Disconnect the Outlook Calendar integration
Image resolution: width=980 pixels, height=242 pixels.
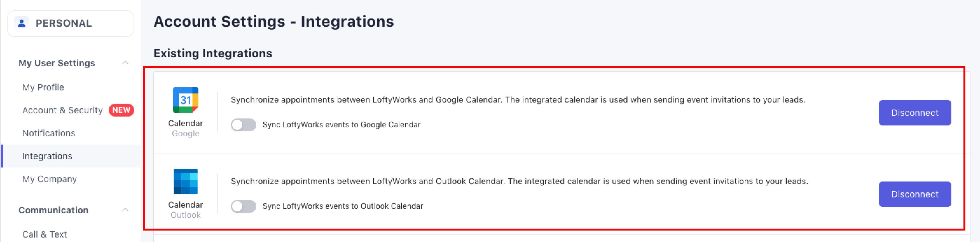[x=914, y=194]
